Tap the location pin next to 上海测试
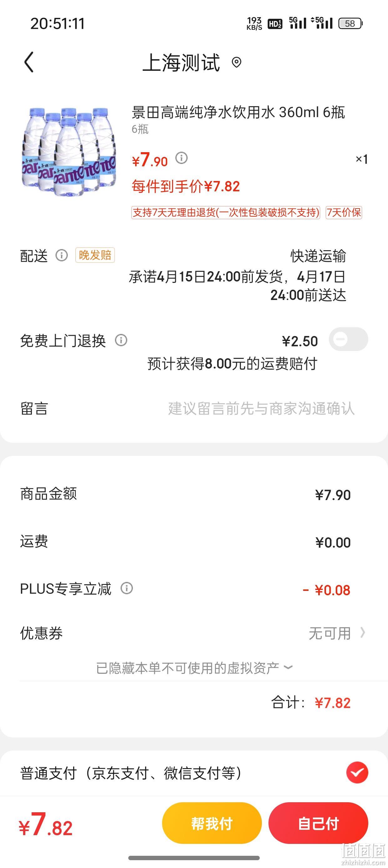Viewport: 388px width, 868px height. (237, 62)
